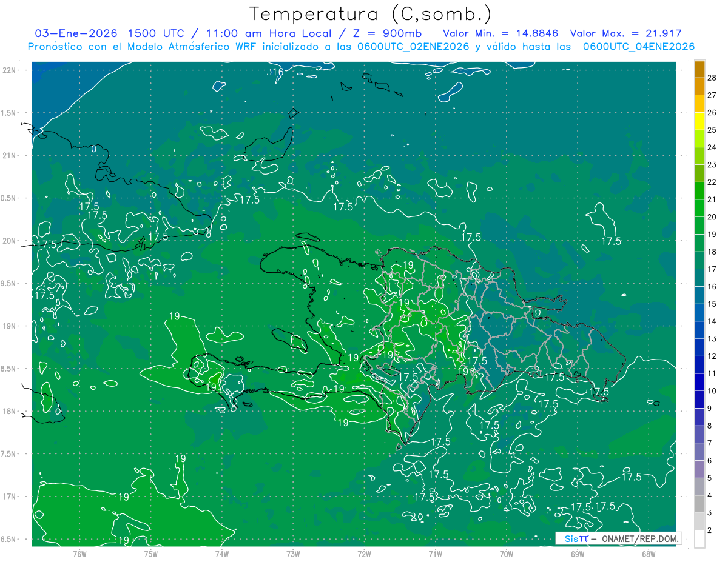Click the title 'Temperatura (C,somb.)'
The width and height of the screenshot is (728, 562).
coord(371,14)
